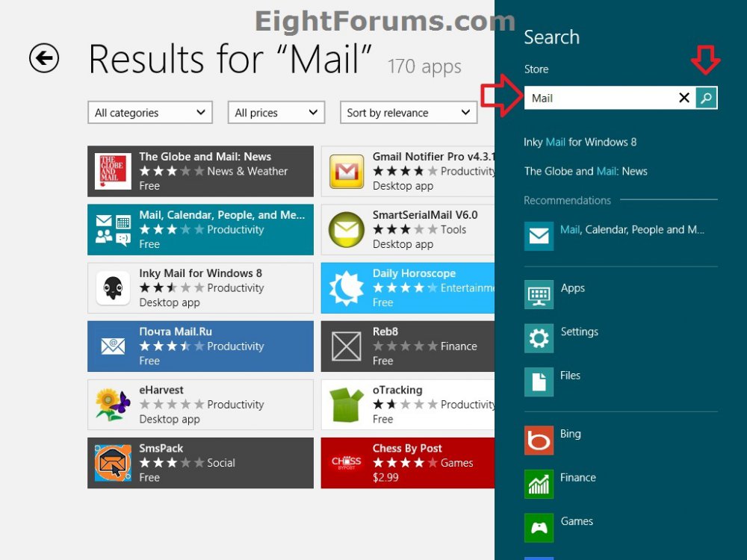
Task: Open the SmsPack app tile
Action: (200, 463)
